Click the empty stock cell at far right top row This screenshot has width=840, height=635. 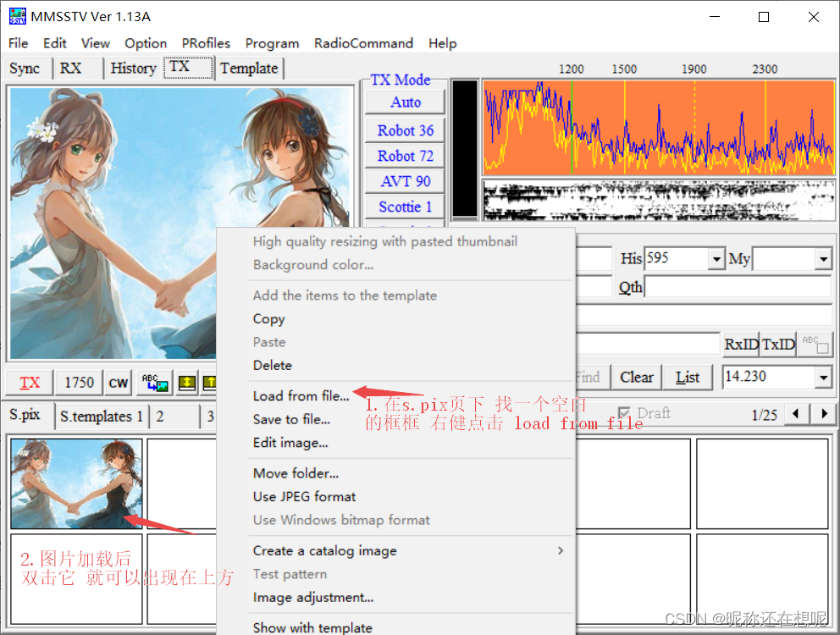pyautogui.click(x=762, y=484)
